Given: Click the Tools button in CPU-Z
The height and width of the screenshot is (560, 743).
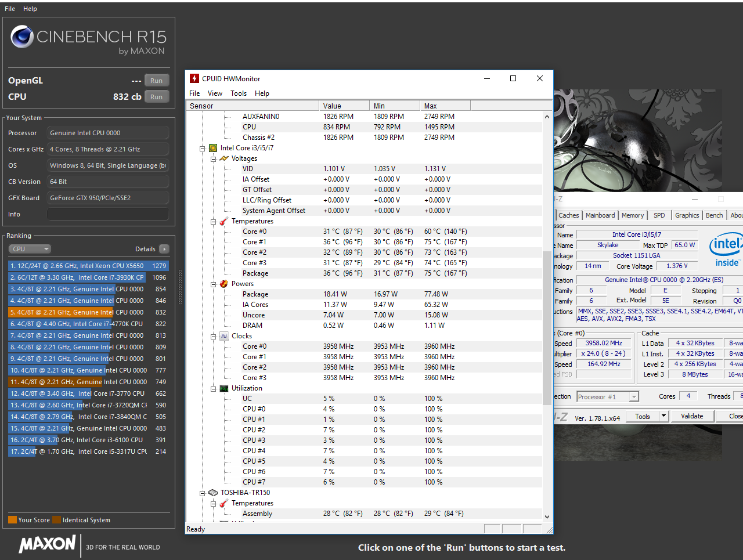Looking at the screenshot, I should click(643, 416).
